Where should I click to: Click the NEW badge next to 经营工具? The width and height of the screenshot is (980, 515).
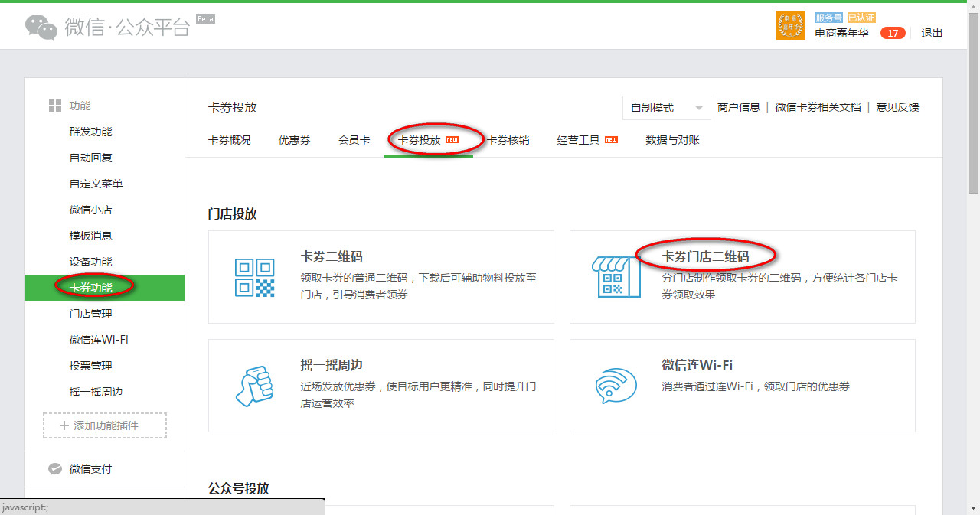coord(612,140)
